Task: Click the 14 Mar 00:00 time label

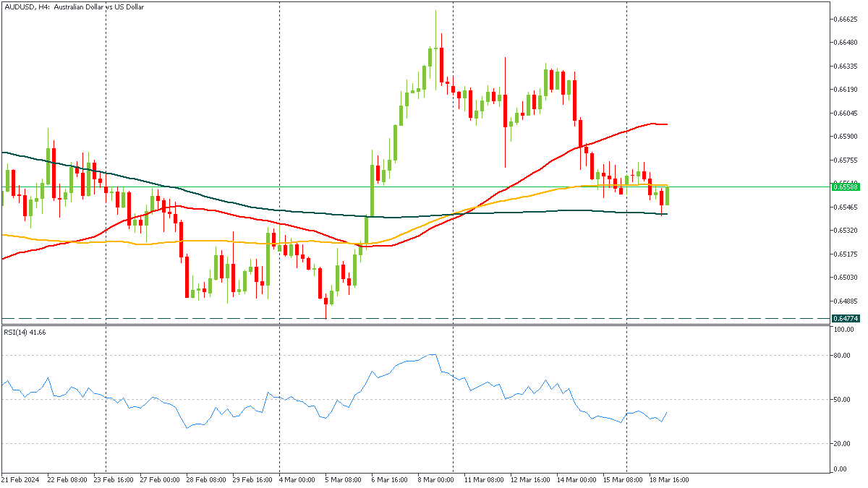Action: pyautogui.click(x=575, y=479)
